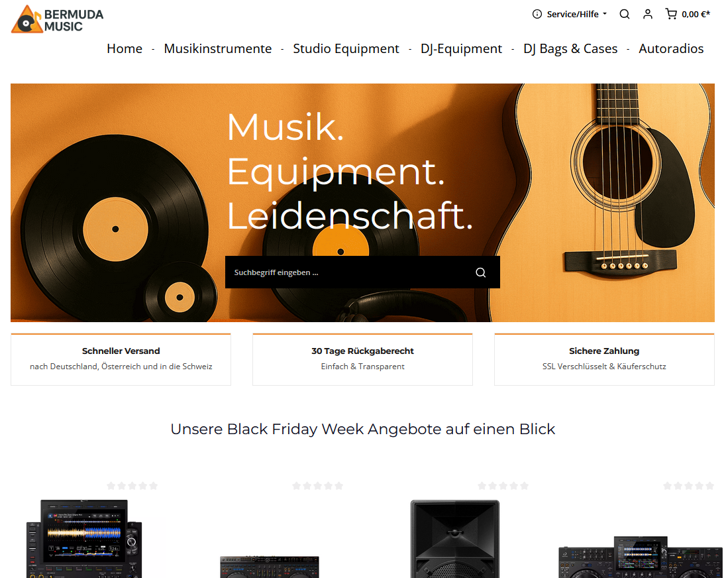
Task: Click the Schneller Versand info box
Action: pos(121,359)
